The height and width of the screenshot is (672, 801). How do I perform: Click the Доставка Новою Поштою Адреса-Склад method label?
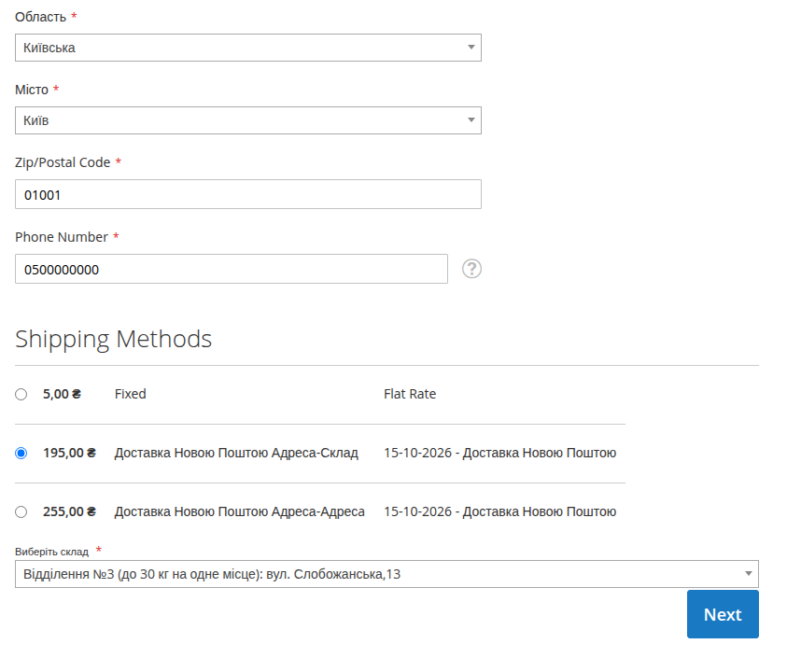pos(236,453)
